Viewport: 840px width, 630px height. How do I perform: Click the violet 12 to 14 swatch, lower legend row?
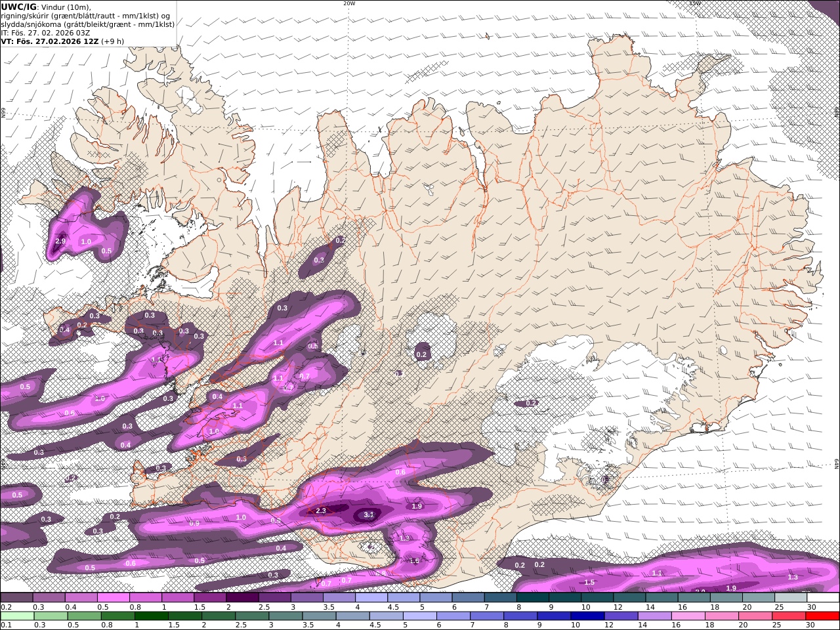(x=620, y=616)
